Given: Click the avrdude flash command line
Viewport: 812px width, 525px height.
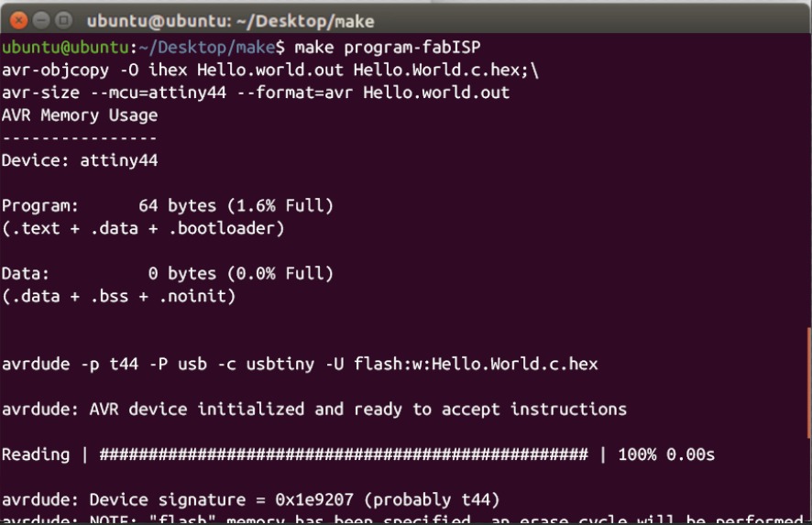Looking at the screenshot, I should pos(300,364).
